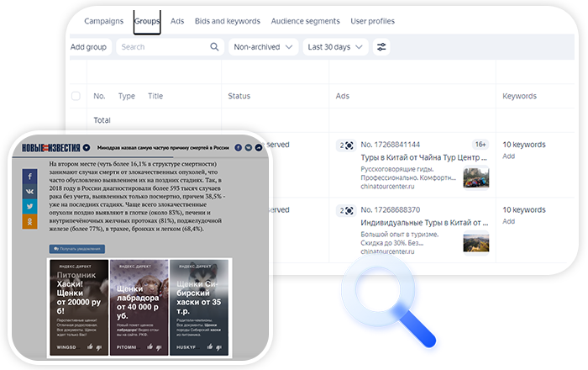
Task: Open the Last 30 days date dropdown
Action: (335, 47)
